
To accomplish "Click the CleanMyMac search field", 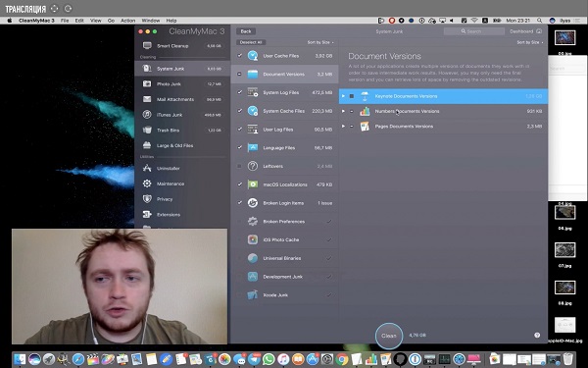I will pyautogui.click(x=474, y=31).
